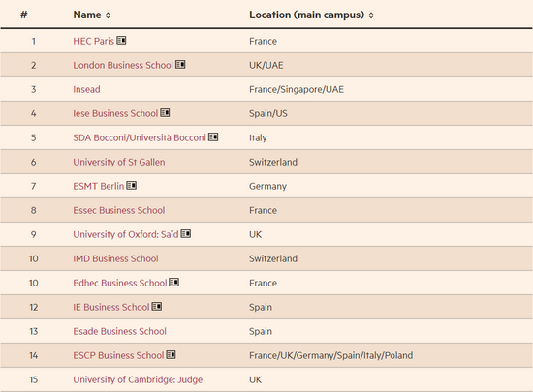Sort table using Name column arrows

[x=108, y=15]
